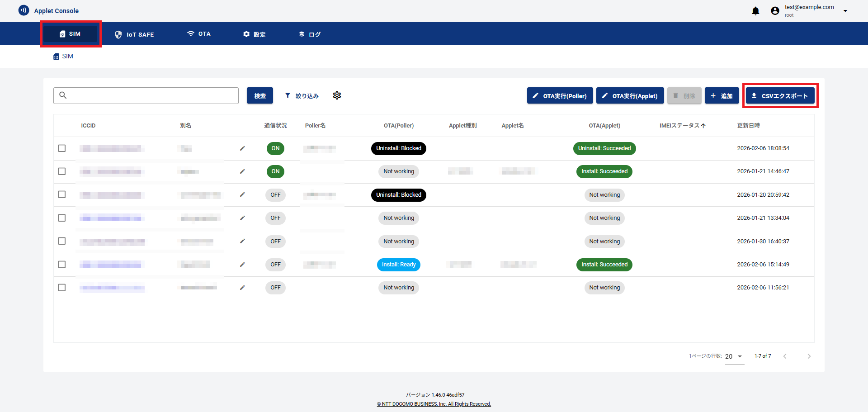Switch to the IoT SAFE tab
The image size is (868, 412).
pyautogui.click(x=134, y=34)
